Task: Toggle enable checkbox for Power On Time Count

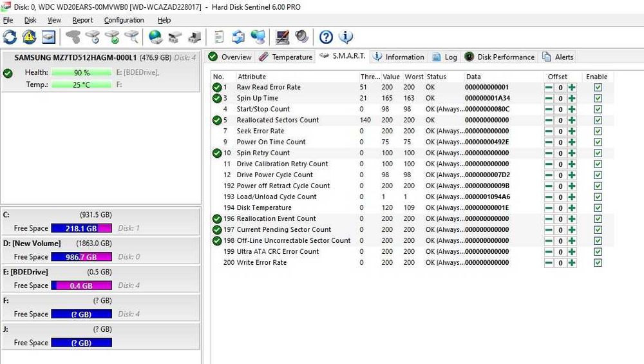Action: (598, 142)
